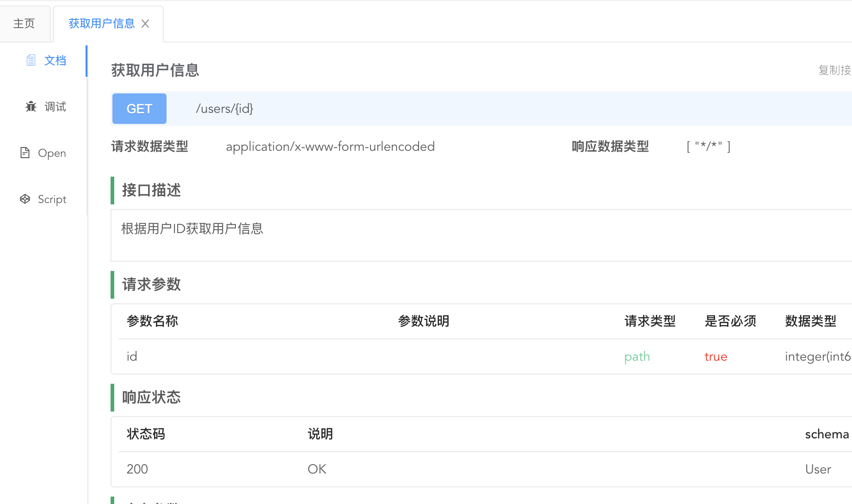Click the GET method badge
852x504 pixels.
(139, 109)
